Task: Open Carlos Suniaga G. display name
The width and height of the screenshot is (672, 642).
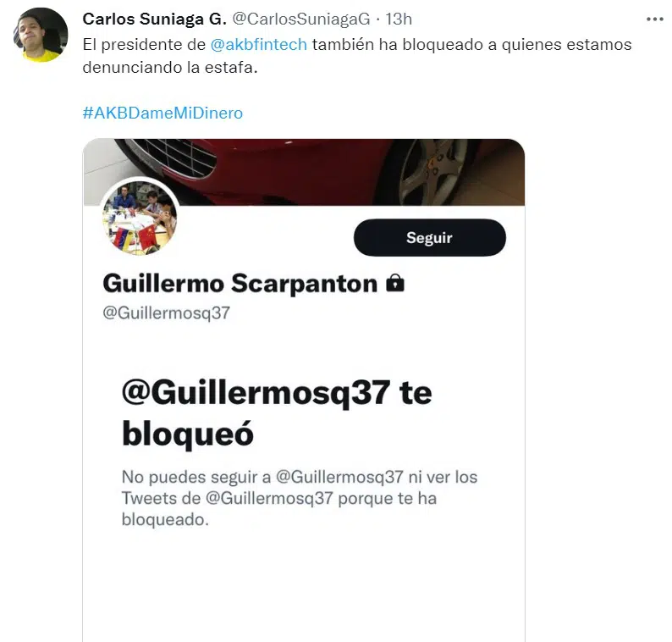Action: pyautogui.click(x=154, y=19)
